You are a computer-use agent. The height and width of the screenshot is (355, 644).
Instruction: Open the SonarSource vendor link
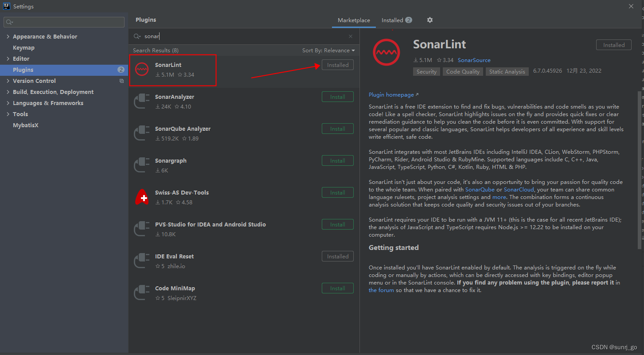(x=474, y=60)
